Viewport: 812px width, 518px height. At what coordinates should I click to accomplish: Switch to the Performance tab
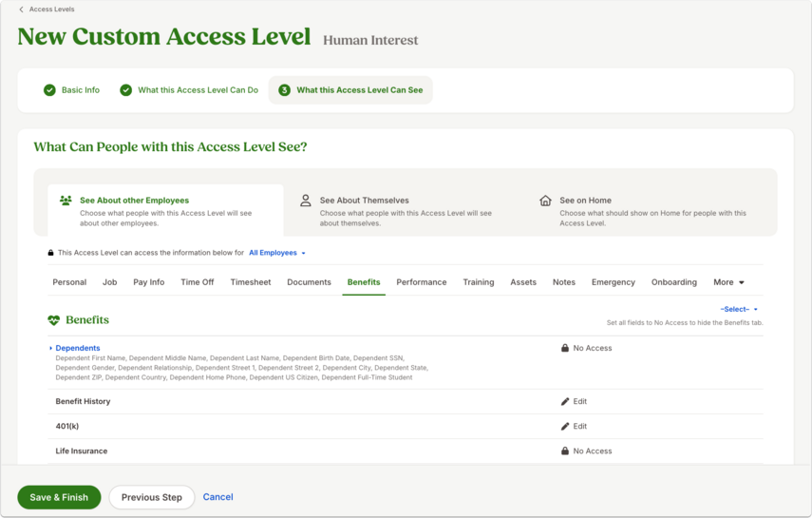[x=422, y=282]
